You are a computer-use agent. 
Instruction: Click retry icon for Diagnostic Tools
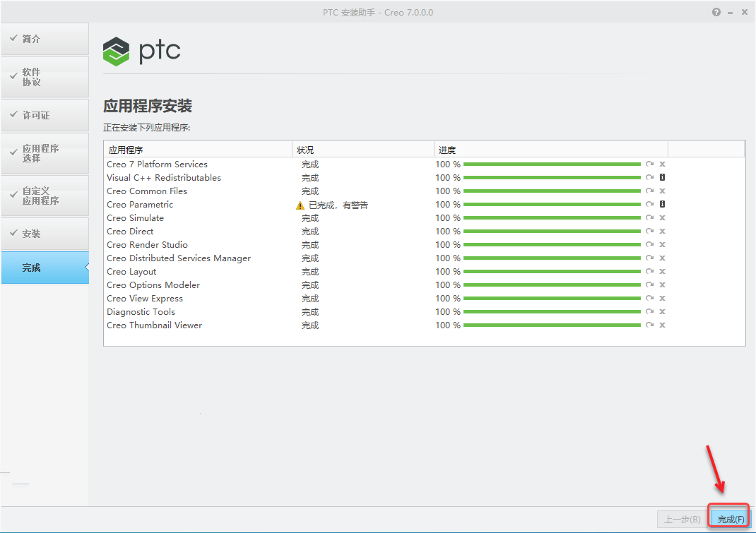(x=650, y=312)
